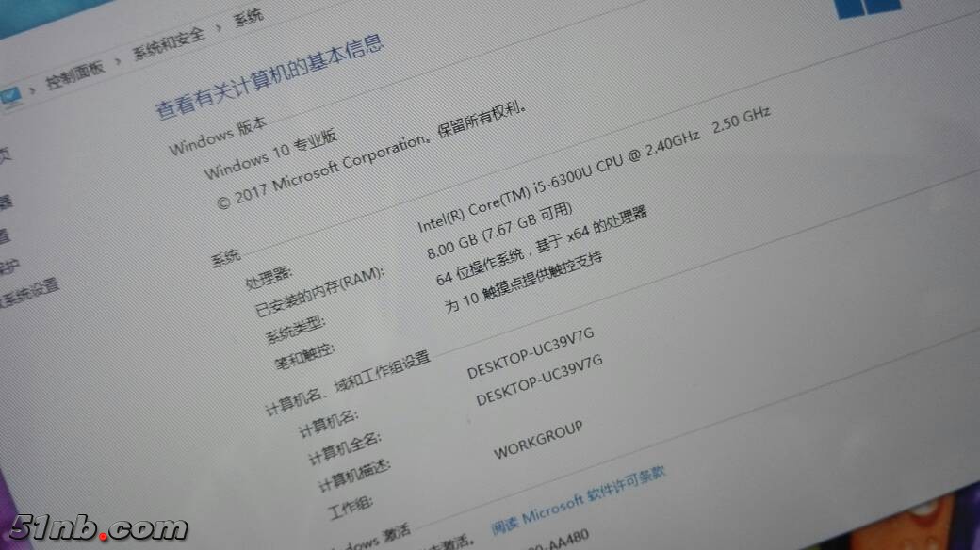Click first DESKTOP-UC39V7G value
The width and height of the screenshot is (980, 550).
click(x=530, y=353)
